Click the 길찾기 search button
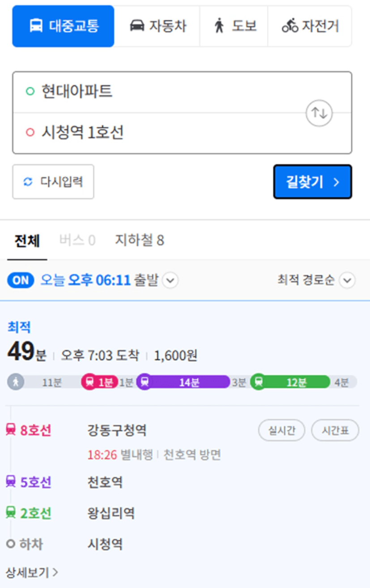Image resolution: width=370 pixels, height=588 pixels. tap(312, 182)
